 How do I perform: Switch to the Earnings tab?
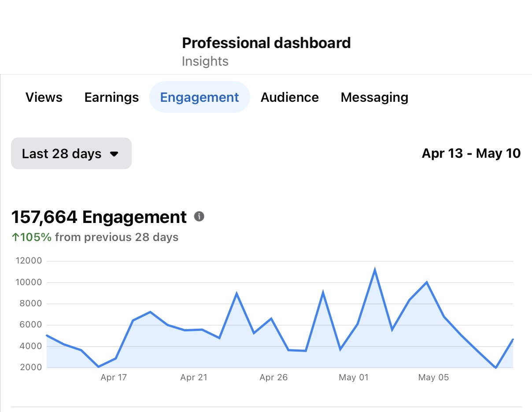click(111, 97)
